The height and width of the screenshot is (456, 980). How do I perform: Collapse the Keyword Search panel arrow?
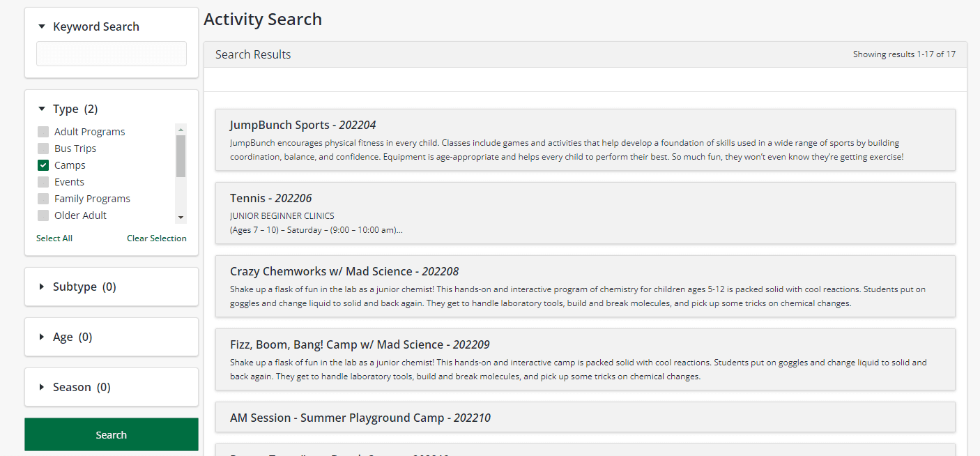pos(42,26)
